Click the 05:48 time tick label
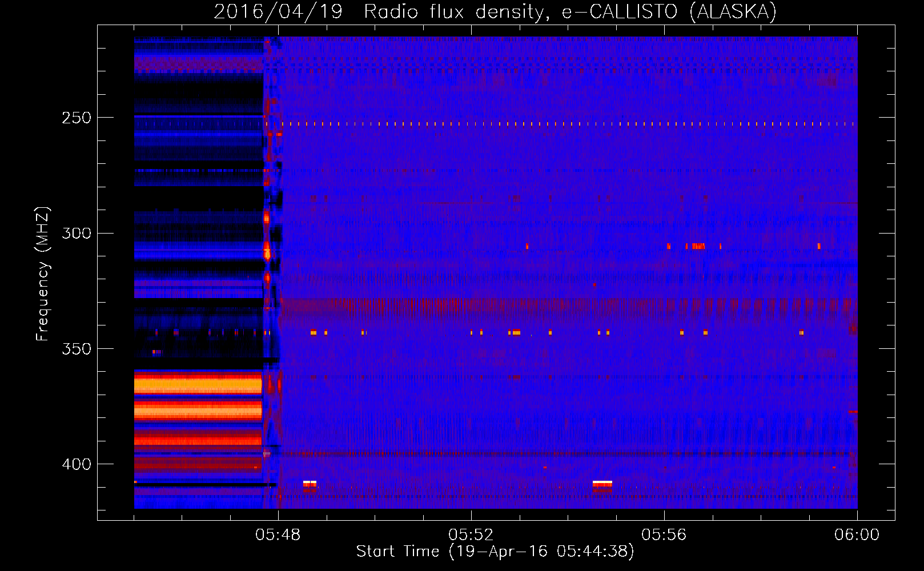The image size is (924, 571). click(x=278, y=534)
